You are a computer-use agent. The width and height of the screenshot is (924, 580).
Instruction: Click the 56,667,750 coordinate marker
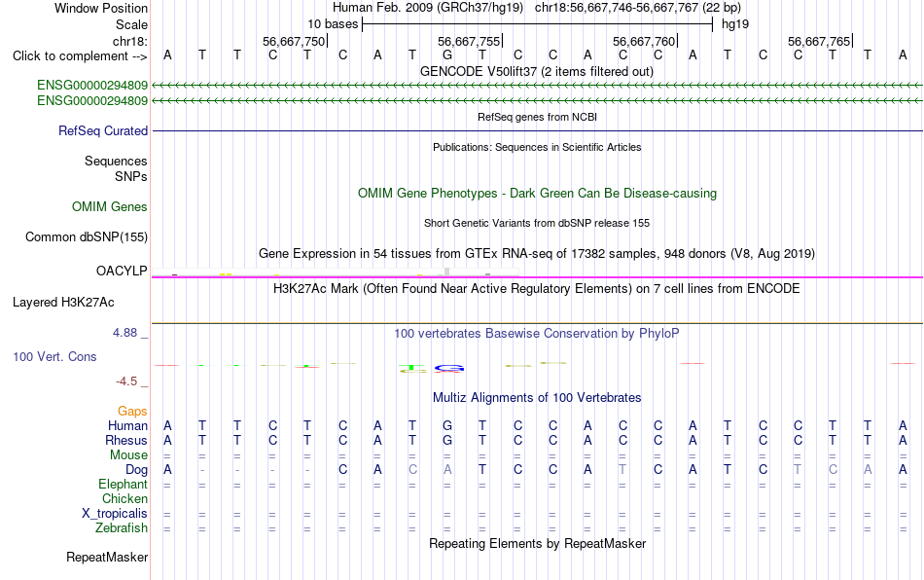pyautogui.click(x=294, y=41)
